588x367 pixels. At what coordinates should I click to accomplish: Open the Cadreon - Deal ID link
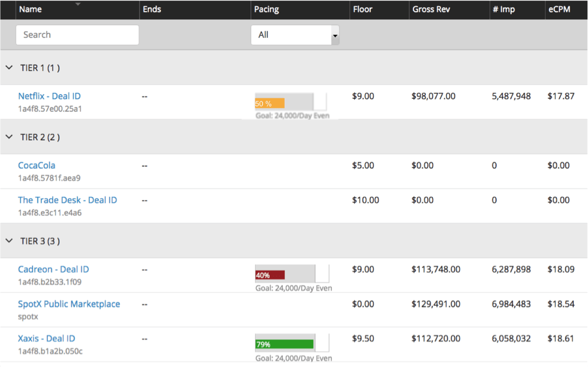(x=54, y=269)
